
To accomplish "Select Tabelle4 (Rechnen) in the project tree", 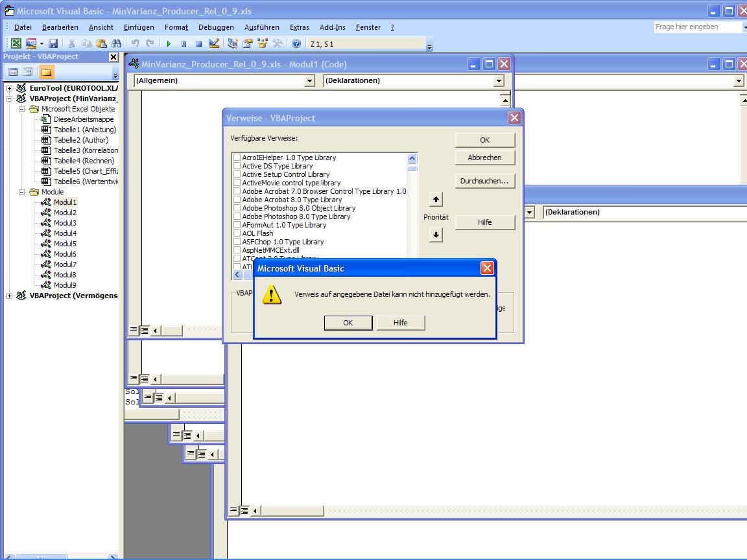I will (x=84, y=161).
